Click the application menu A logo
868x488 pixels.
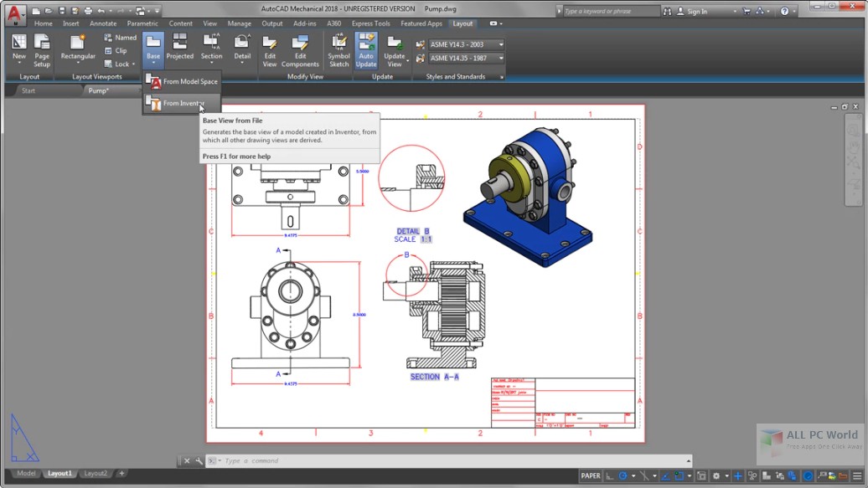point(14,13)
